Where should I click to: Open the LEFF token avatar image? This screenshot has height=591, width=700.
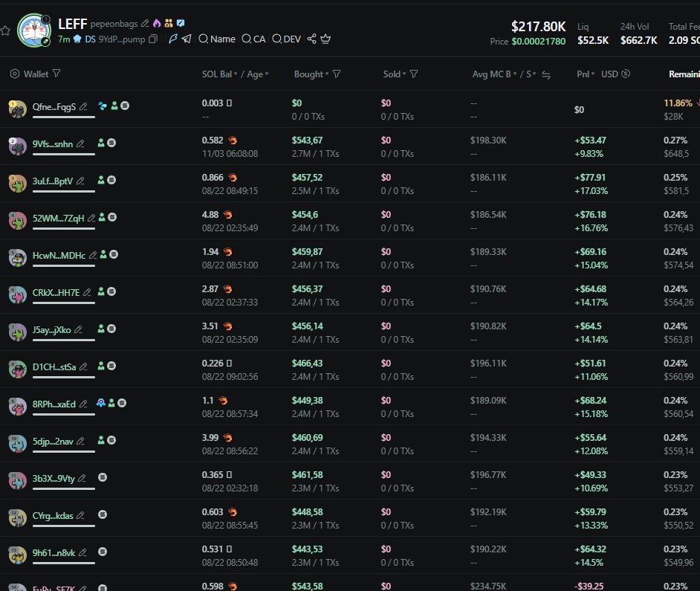click(34, 30)
